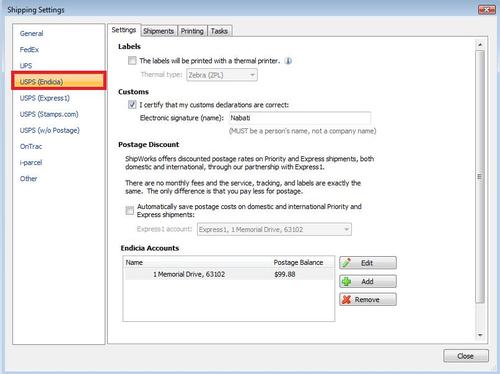
Task: Uncheck the customs declarations certify checkbox
Action: 132,105
